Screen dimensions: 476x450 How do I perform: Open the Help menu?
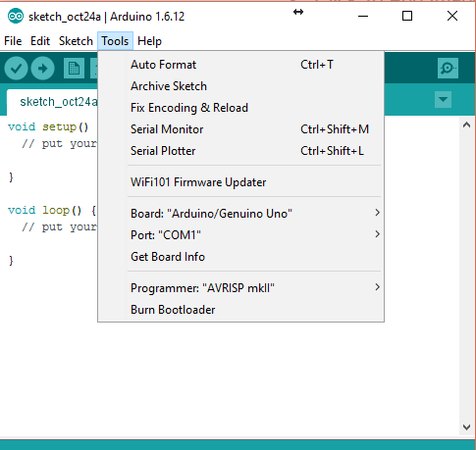pyautogui.click(x=149, y=41)
